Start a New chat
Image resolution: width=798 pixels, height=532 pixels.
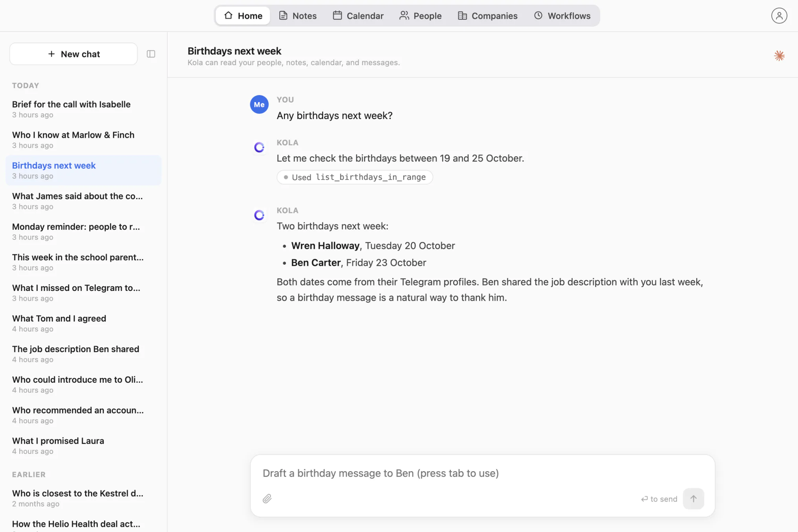pyautogui.click(x=73, y=54)
